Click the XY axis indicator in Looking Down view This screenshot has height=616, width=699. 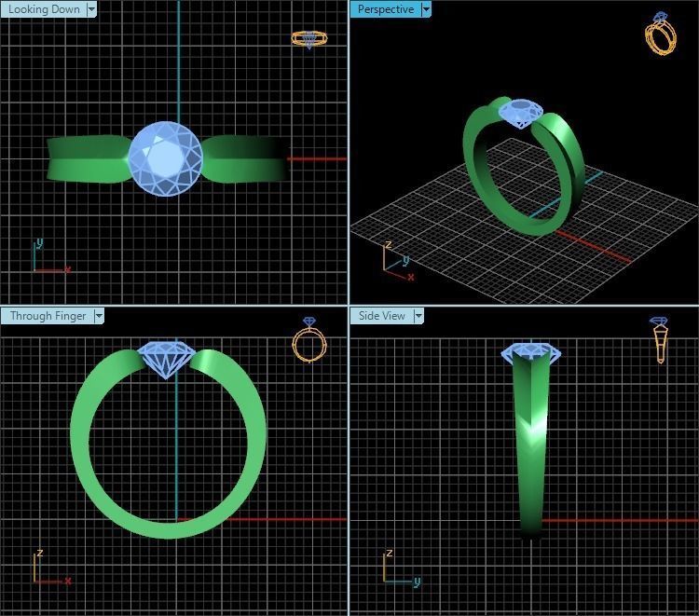(x=51, y=256)
